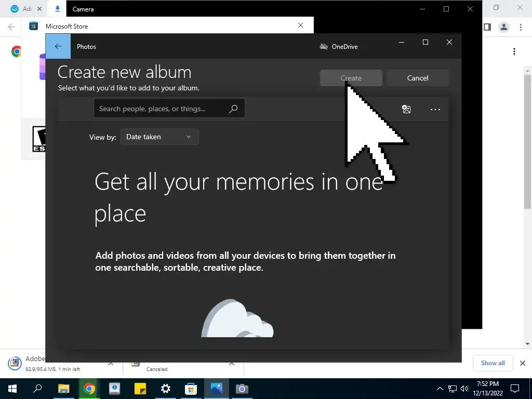Go back using the Photos back arrow

point(58,46)
